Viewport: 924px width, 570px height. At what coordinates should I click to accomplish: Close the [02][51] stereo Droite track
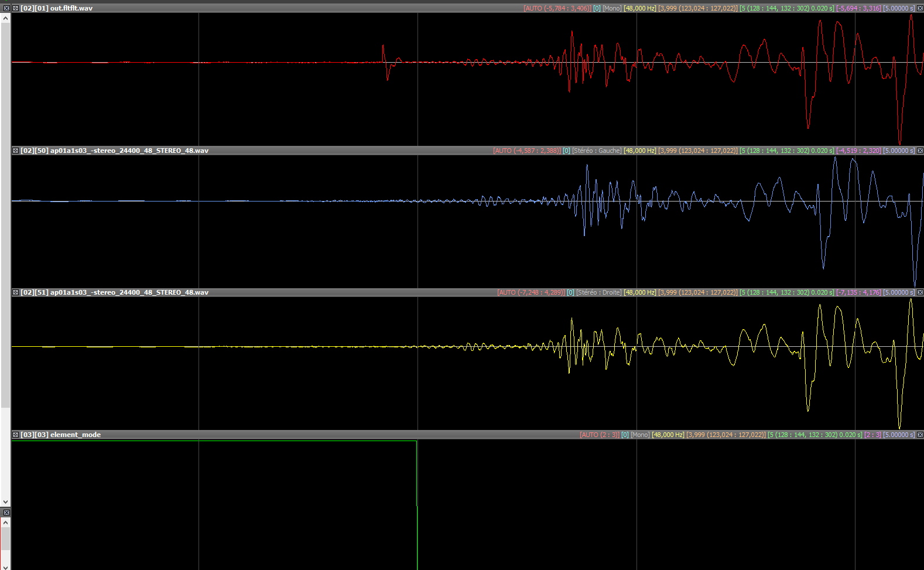coord(920,292)
